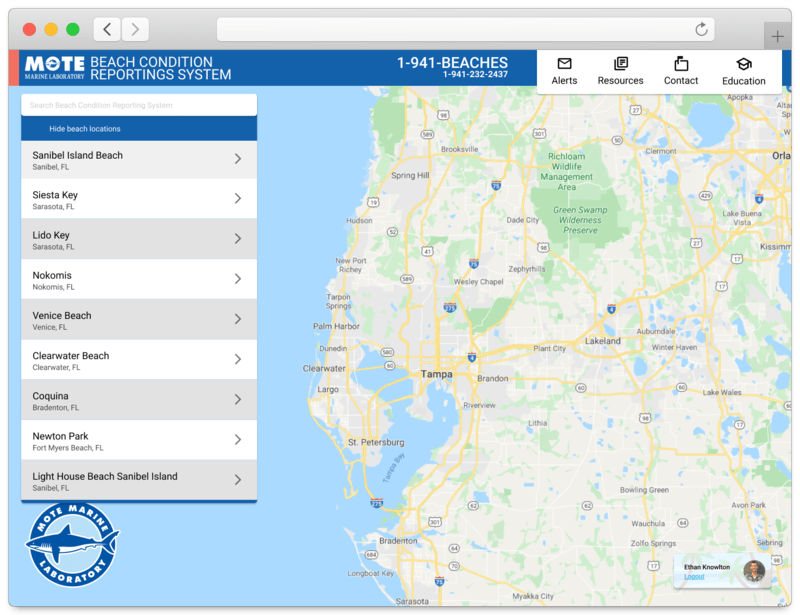Expand Coquina chevron
Screen dimensions: 800x615
point(238,399)
